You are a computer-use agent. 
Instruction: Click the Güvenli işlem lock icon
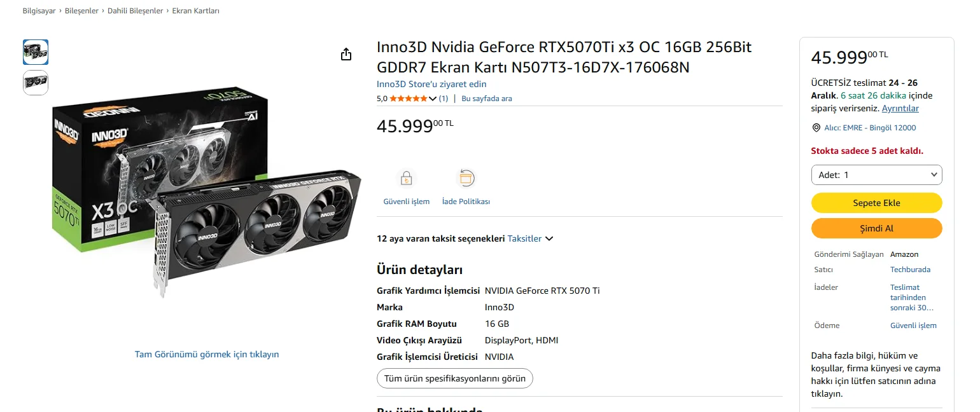(x=406, y=179)
